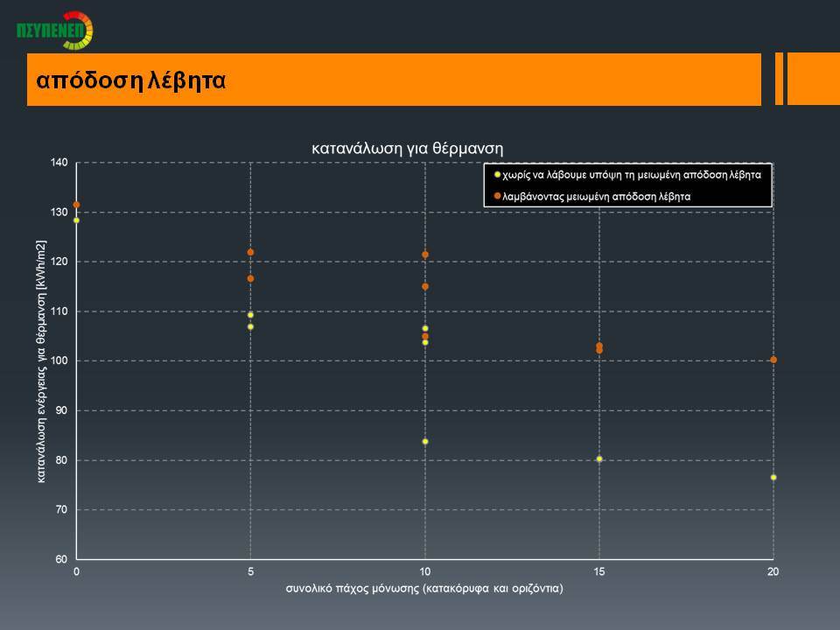Select orange data point at thickness 0

click(x=77, y=205)
